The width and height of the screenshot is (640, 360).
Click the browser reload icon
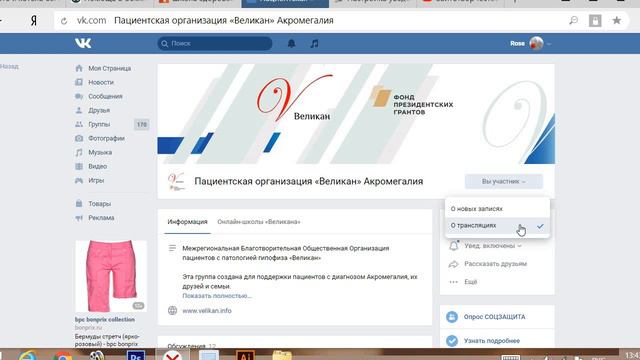click(x=64, y=21)
